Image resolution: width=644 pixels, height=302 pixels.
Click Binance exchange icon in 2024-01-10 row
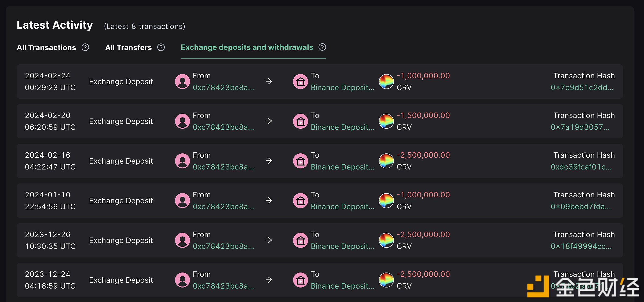pyautogui.click(x=301, y=201)
